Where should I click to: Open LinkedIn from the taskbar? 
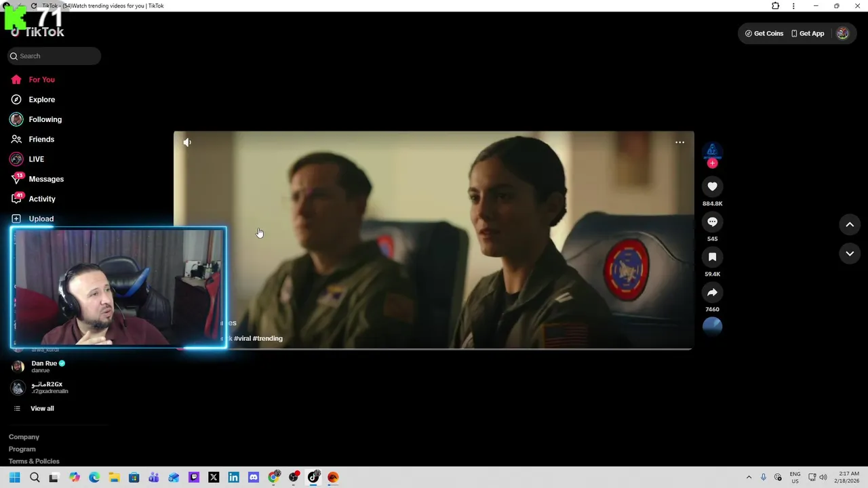pyautogui.click(x=233, y=477)
